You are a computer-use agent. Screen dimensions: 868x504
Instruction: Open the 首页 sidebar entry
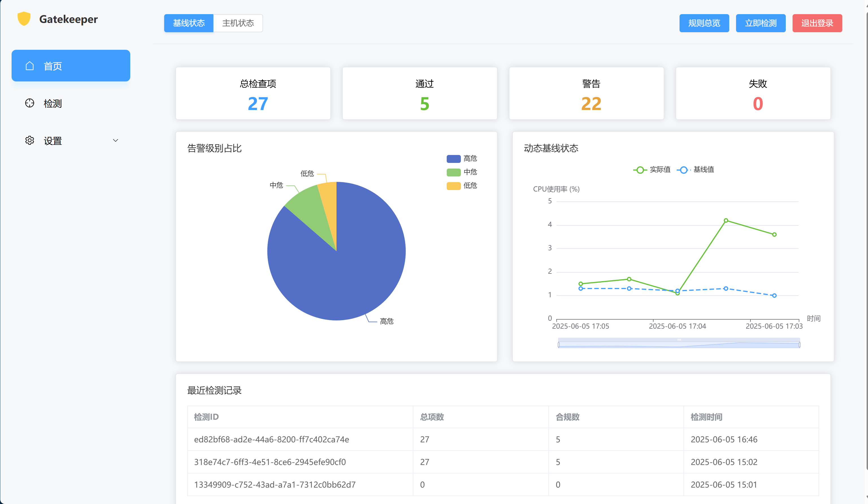(x=52, y=66)
